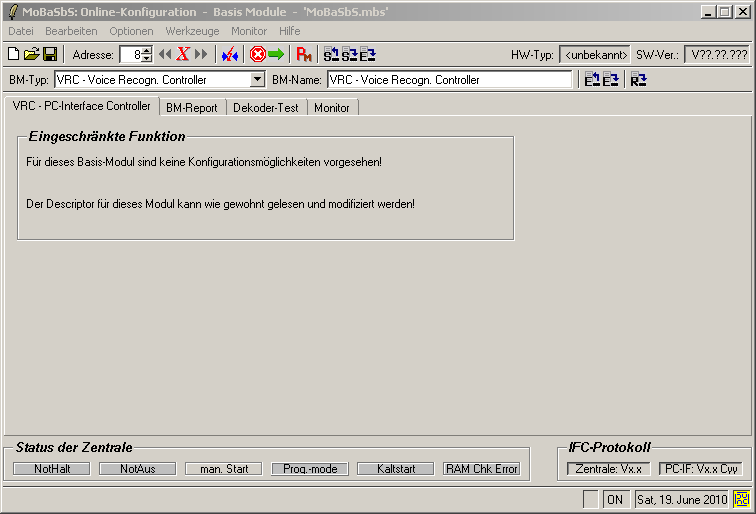This screenshot has height=514, width=756.
Task: Click the yellow icon in the status bar
Action: [x=742, y=499]
